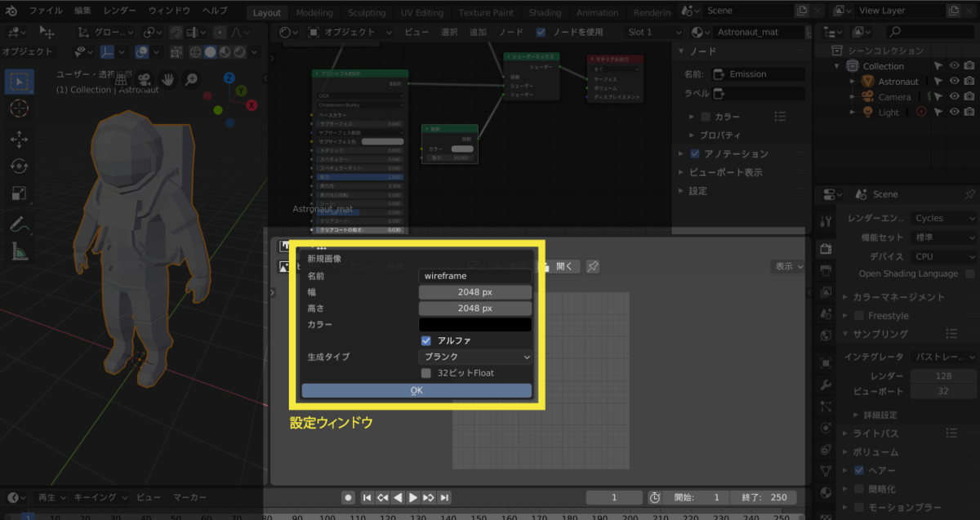Switch to the Sculpting workspace tab
The height and width of the screenshot is (520, 980).
pos(367,12)
